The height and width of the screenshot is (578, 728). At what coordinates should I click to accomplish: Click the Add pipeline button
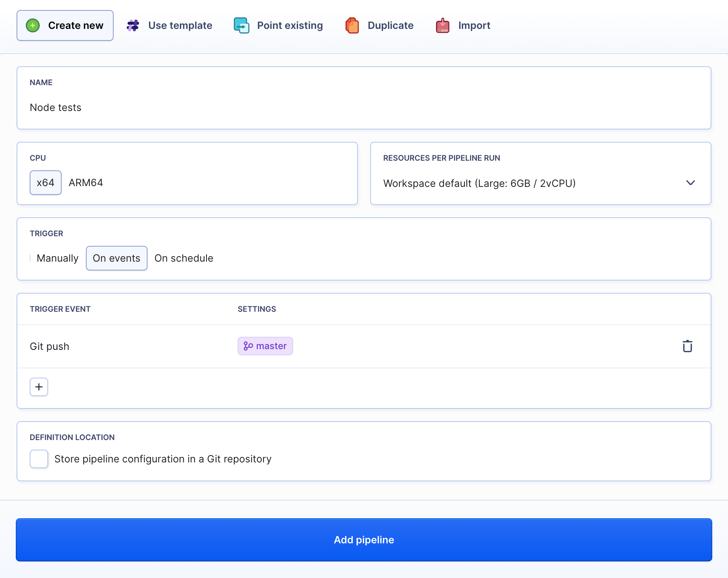click(x=364, y=540)
